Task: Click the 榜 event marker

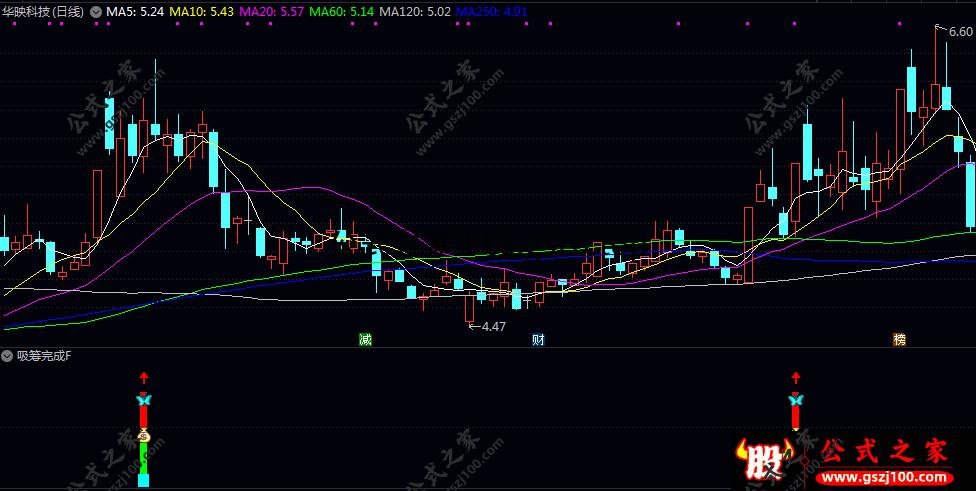Action: click(x=899, y=339)
